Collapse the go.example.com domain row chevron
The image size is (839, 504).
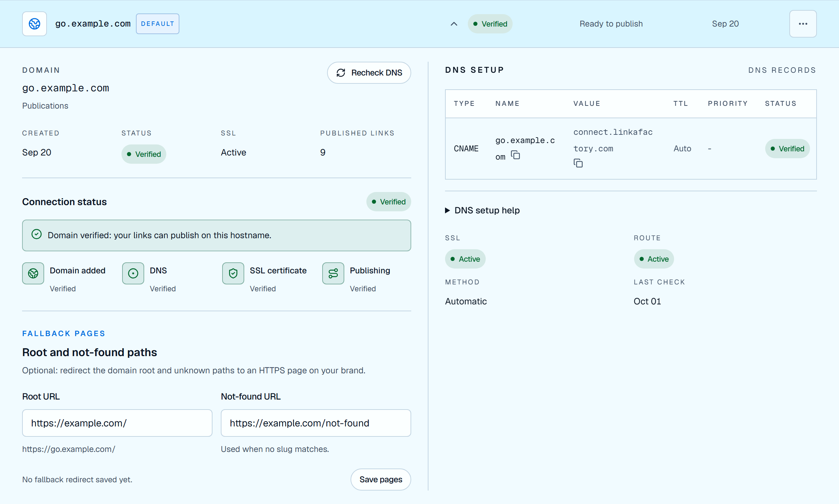(454, 24)
